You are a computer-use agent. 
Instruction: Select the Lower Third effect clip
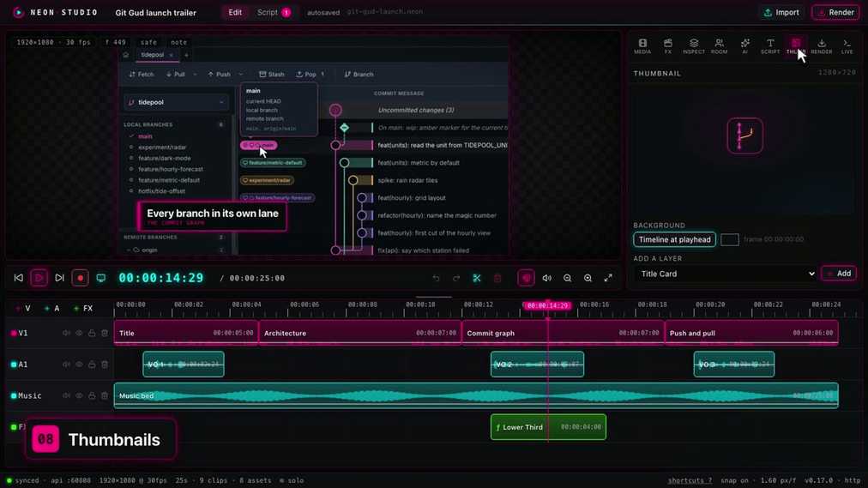pos(548,427)
